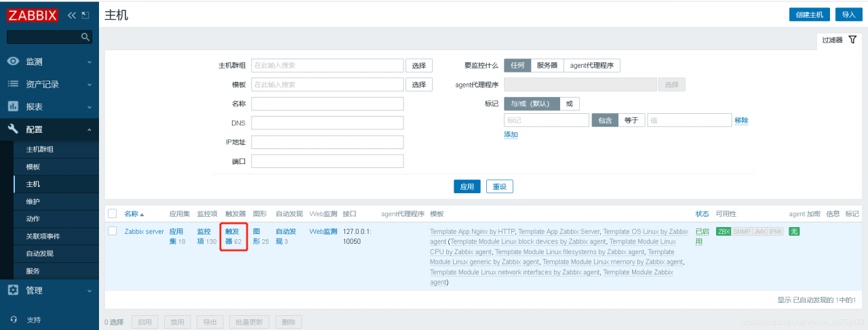Tick the select-all hosts checkbox
Viewport: 868px width, 330px height.
[113, 213]
